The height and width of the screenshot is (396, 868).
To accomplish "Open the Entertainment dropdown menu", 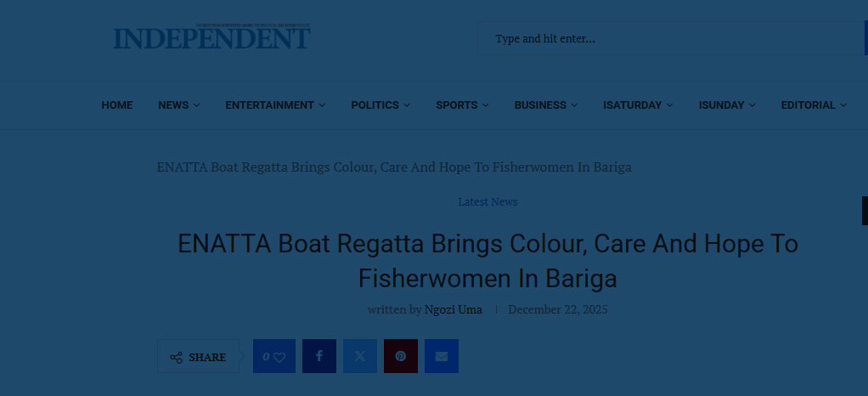I will 274,105.
